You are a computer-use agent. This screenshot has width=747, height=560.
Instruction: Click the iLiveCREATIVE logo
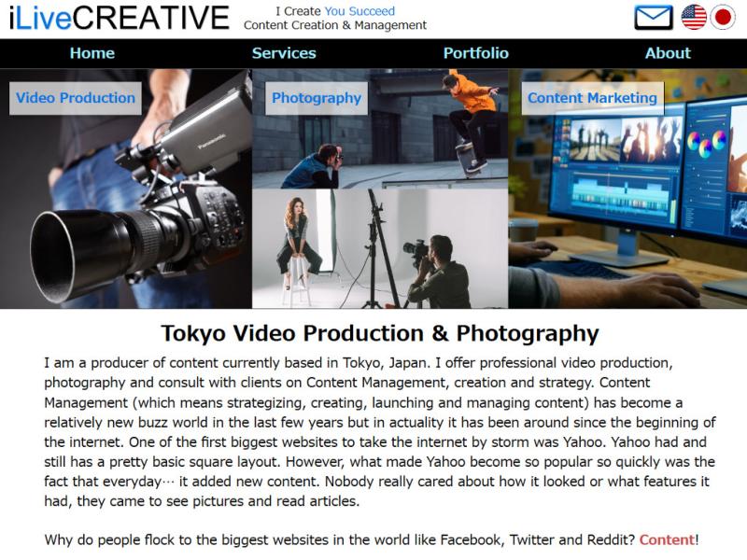pyautogui.click(x=119, y=18)
